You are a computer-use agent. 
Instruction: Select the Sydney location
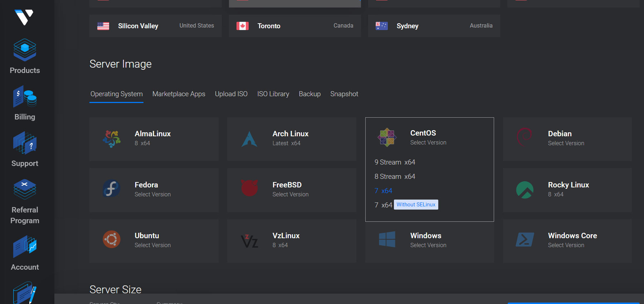(434, 26)
